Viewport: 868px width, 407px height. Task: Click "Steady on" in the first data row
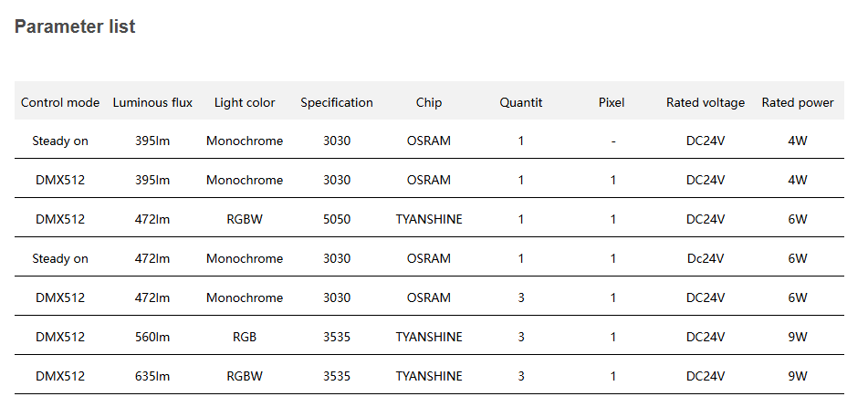click(60, 141)
